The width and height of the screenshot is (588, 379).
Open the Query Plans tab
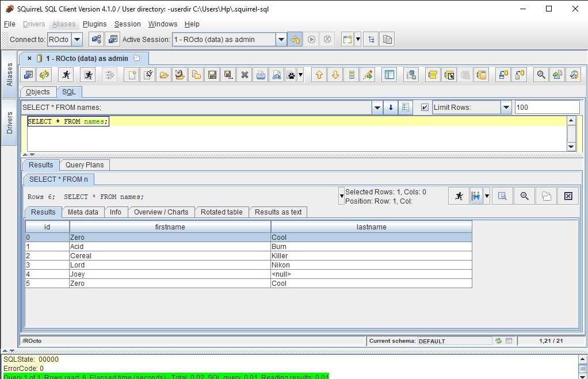click(x=85, y=165)
